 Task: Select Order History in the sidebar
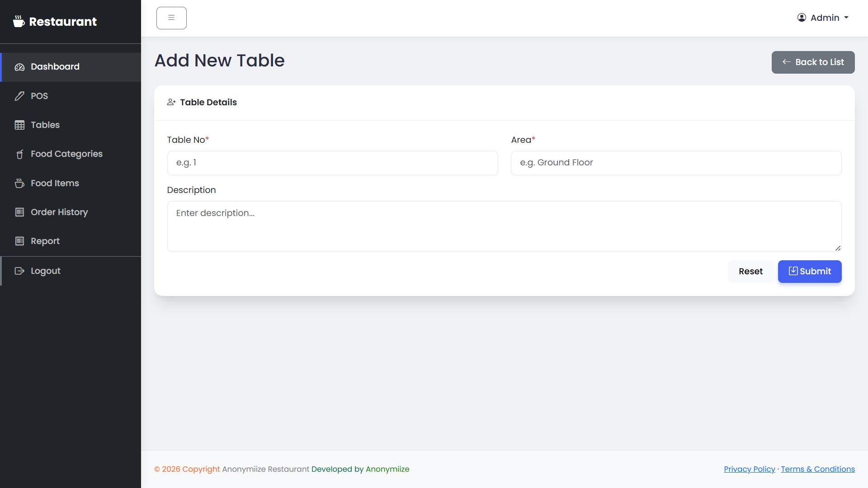tap(71, 212)
